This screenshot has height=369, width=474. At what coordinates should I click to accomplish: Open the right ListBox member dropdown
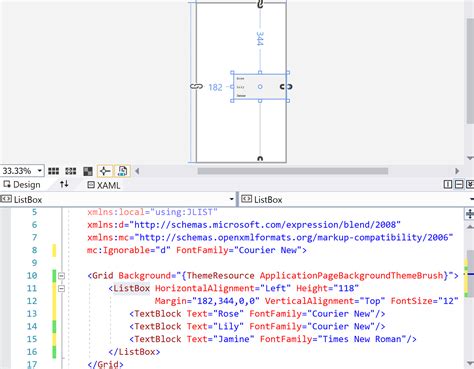471,199
